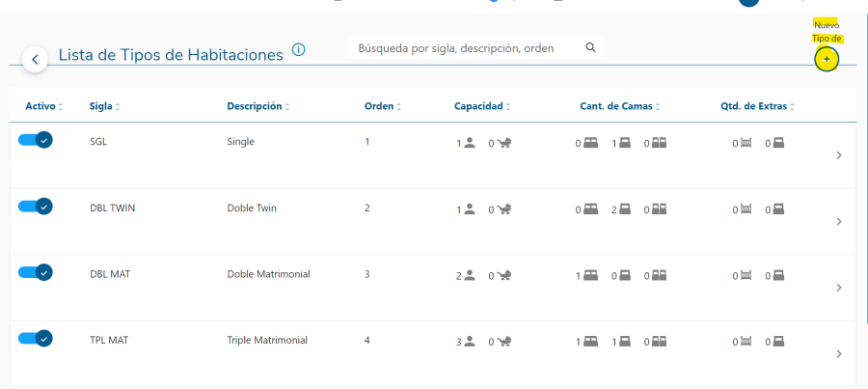Sort by the Capacidad column header

(482, 106)
